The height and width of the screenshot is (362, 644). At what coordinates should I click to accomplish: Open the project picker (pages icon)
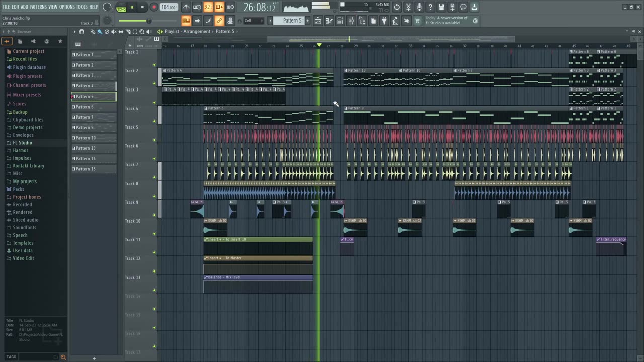[373, 21]
